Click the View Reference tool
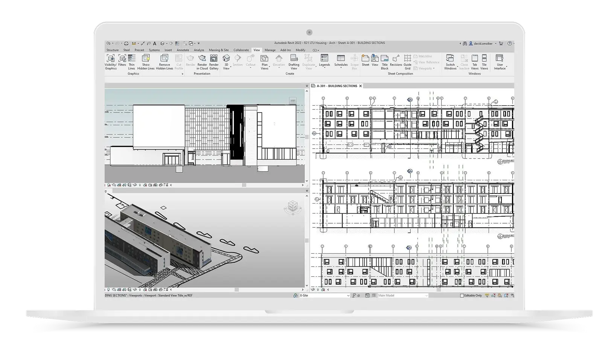This screenshot has width=614, height=364. click(427, 62)
